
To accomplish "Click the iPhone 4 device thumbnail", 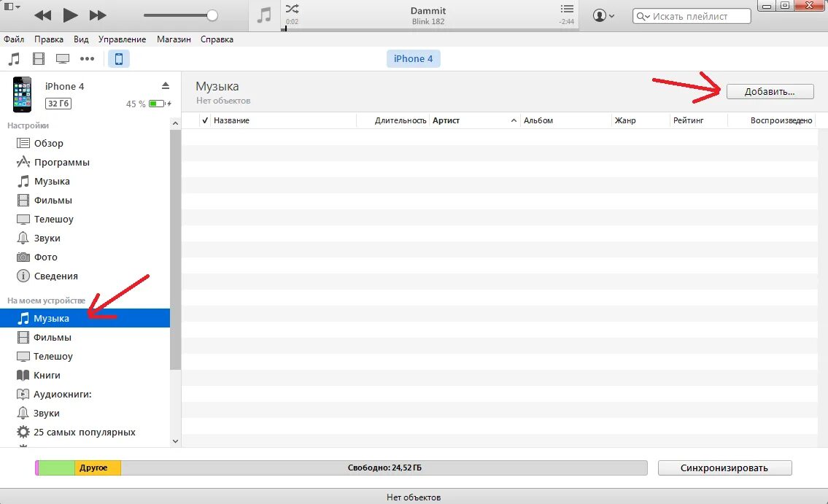I will click(x=22, y=95).
